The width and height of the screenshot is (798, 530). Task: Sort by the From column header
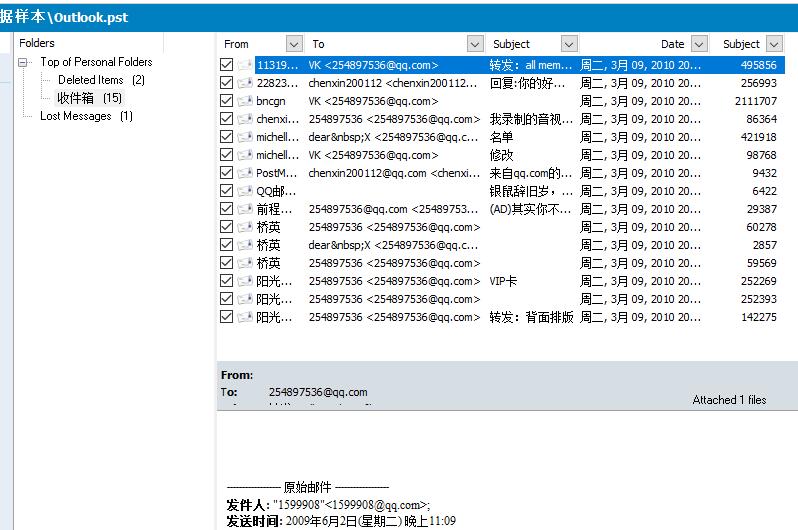[x=236, y=44]
